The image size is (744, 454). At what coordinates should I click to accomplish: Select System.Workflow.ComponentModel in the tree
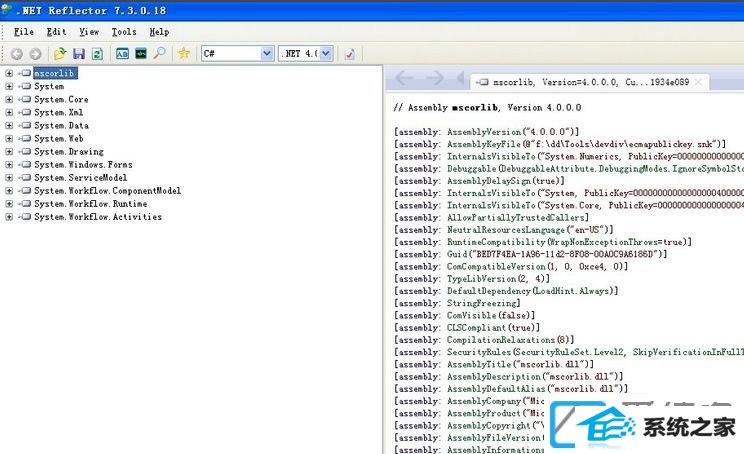107,191
